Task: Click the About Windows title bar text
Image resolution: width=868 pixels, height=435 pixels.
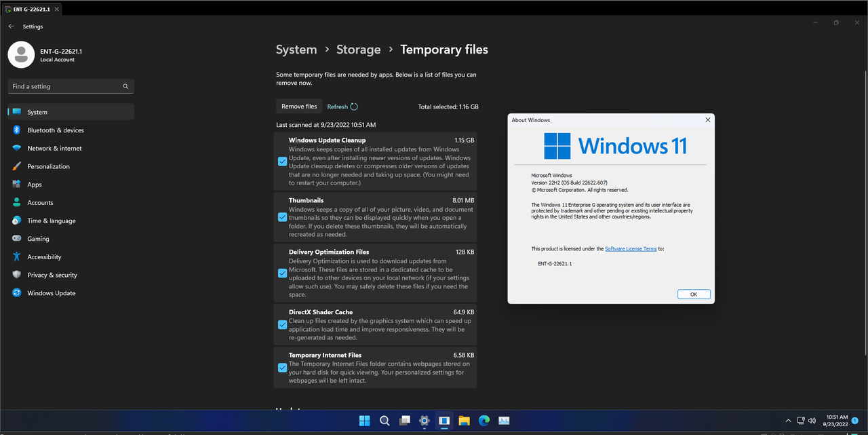Action: (531, 120)
